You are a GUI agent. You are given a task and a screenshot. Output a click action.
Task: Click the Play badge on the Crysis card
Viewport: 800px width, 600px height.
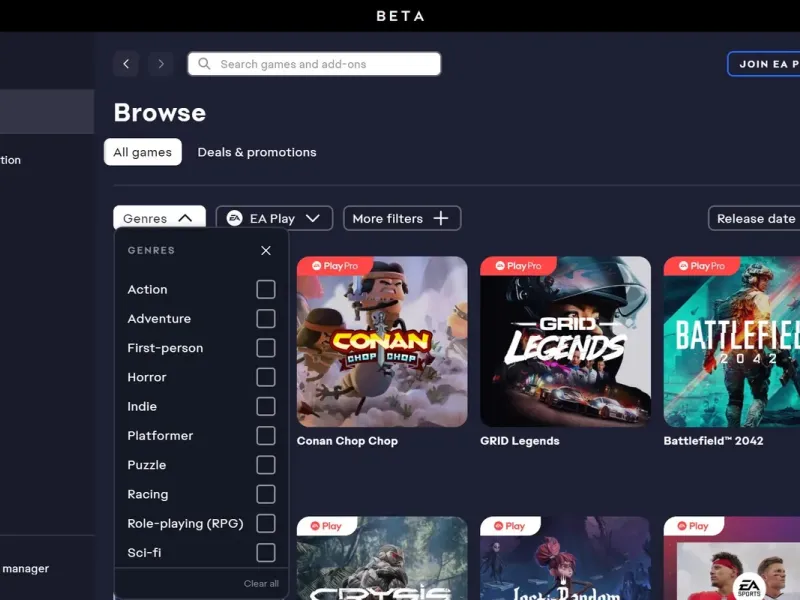coord(327,526)
